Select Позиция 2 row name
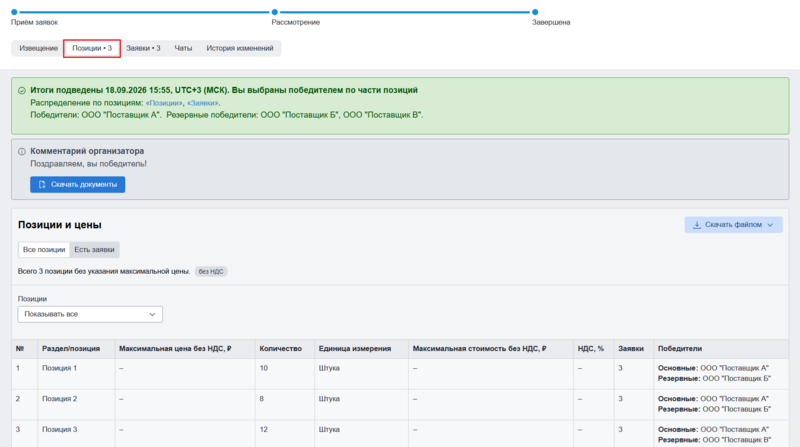Viewport: 800px width, 447px height. (60, 399)
